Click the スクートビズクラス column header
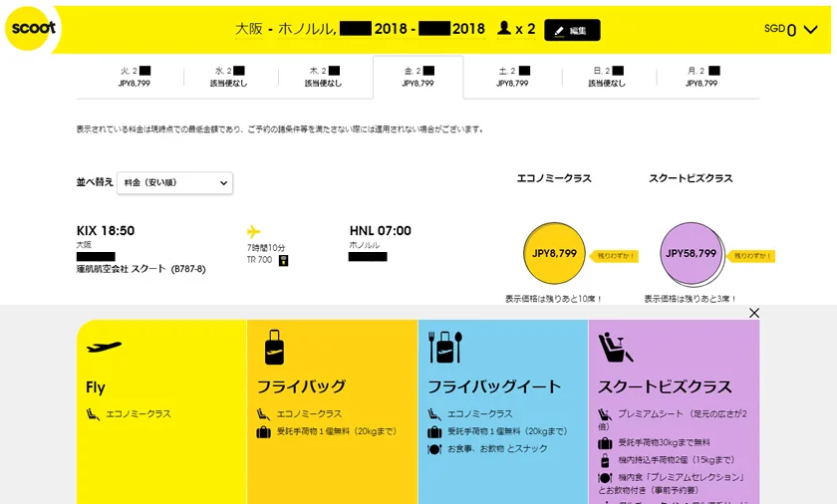The width and height of the screenshot is (837, 504). tap(691, 178)
